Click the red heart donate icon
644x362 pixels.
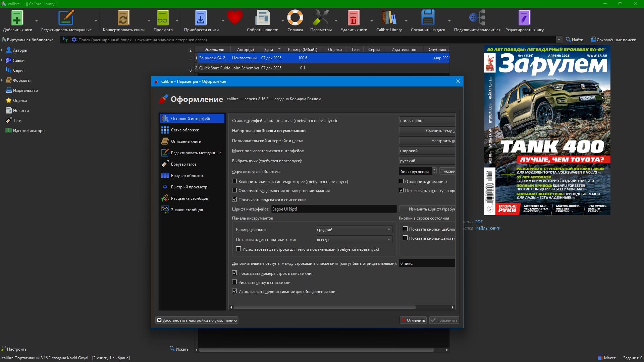[234, 17]
